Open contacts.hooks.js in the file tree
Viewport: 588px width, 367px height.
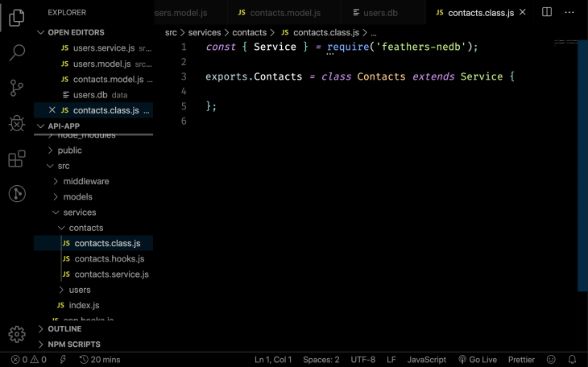pos(109,258)
